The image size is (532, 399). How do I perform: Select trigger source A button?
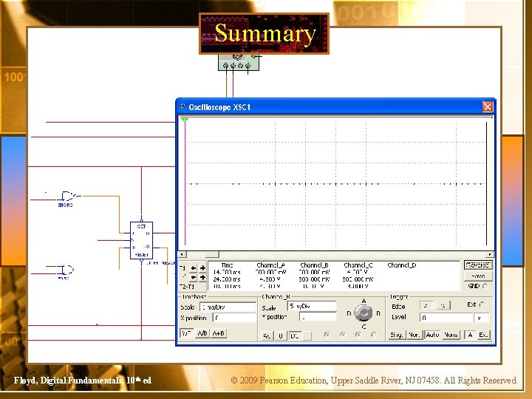470,335
